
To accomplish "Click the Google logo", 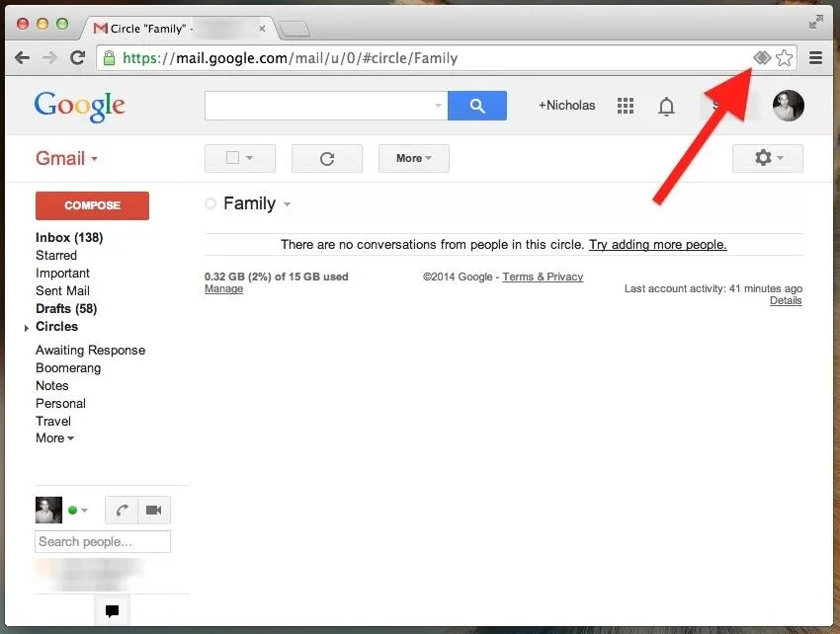I will click(80, 106).
